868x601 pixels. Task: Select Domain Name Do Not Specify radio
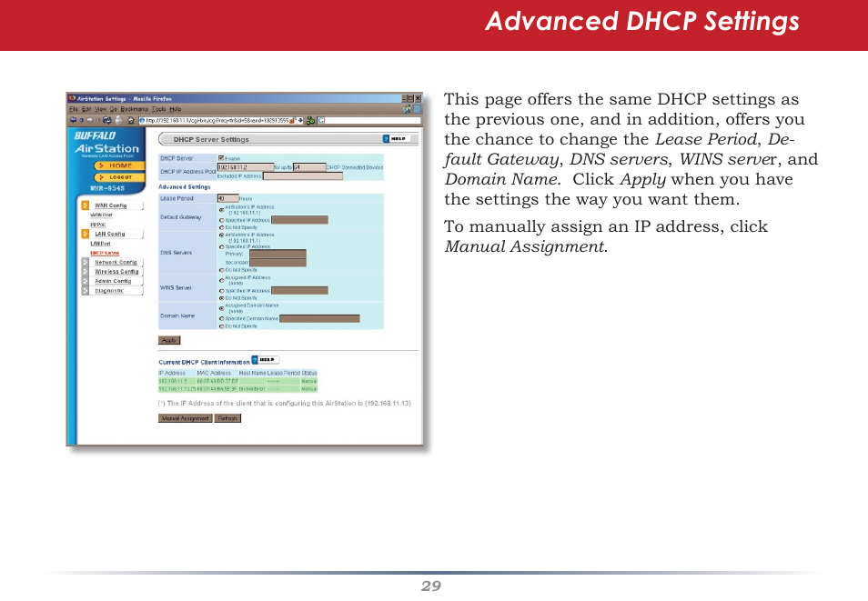click(x=221, y=326)
